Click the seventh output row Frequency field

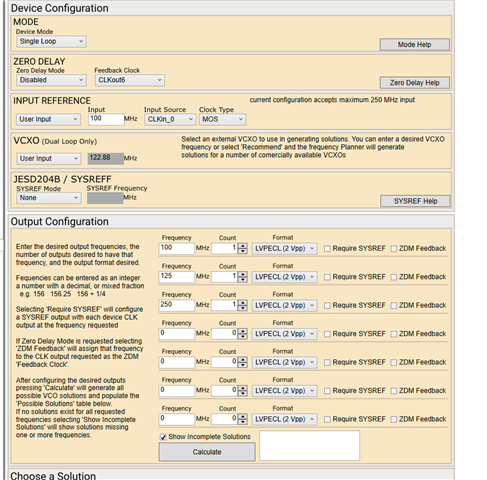(x=177, y=419)
